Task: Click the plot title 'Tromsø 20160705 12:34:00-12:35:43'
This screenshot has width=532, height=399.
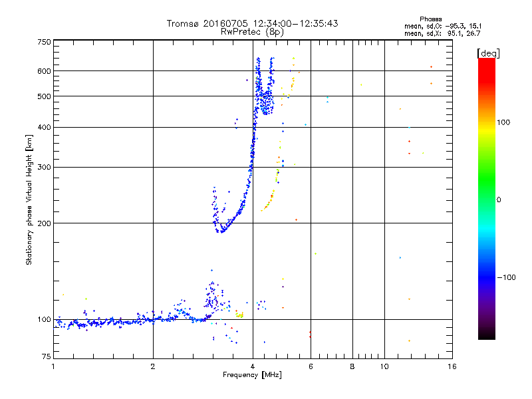Action: tap(252, 23)
